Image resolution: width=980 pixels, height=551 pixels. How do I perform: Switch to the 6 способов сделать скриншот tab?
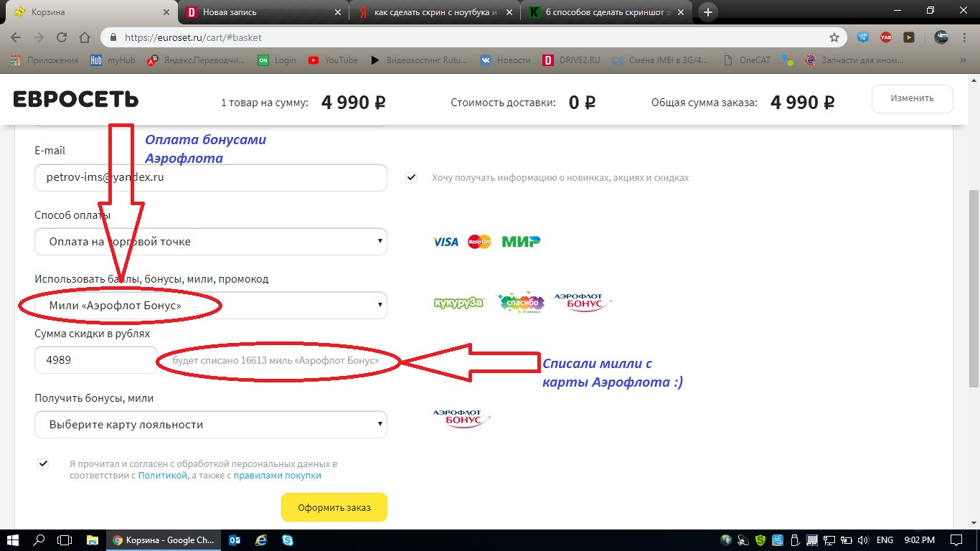pyautogui.click(x=606, y=12)
